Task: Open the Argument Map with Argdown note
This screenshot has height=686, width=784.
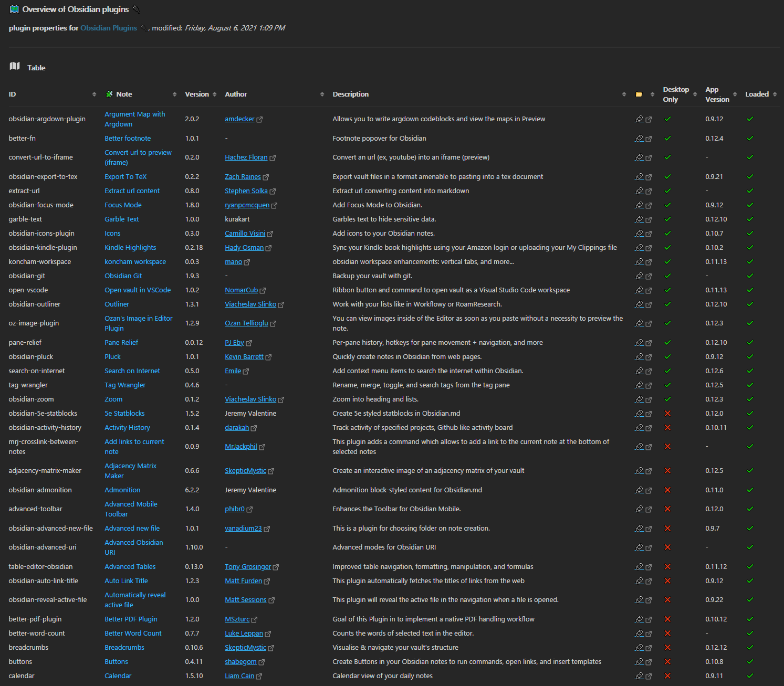Action: [135, 119]
